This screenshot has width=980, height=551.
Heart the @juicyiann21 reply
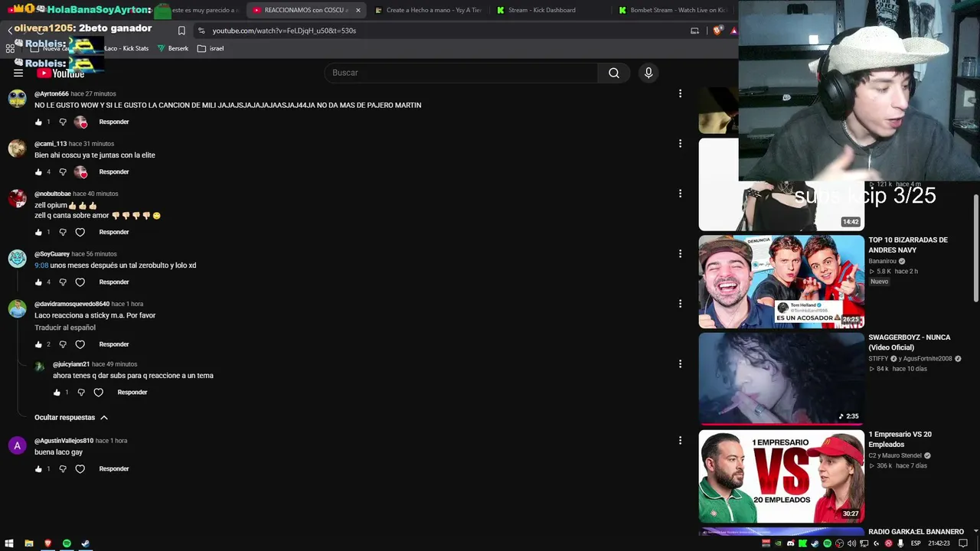tap(98, 392)
